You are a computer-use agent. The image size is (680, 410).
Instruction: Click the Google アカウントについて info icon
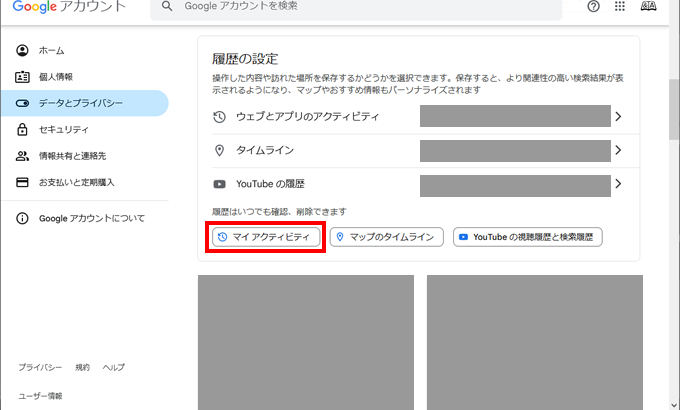22,218
